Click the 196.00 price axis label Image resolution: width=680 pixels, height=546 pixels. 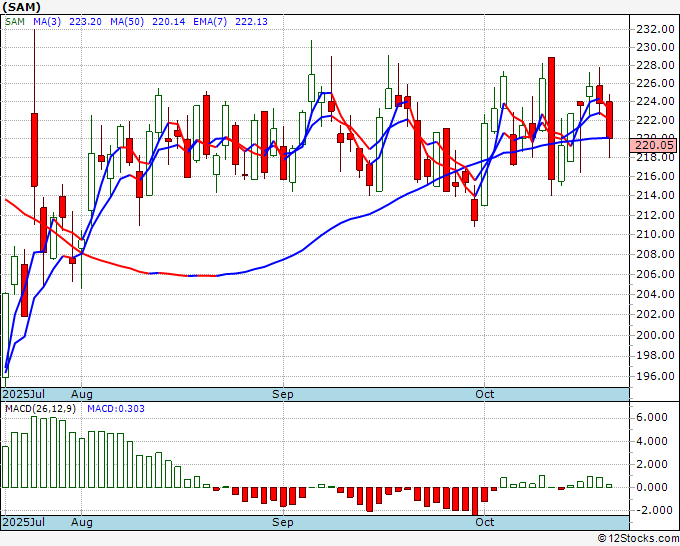point(655,376)
